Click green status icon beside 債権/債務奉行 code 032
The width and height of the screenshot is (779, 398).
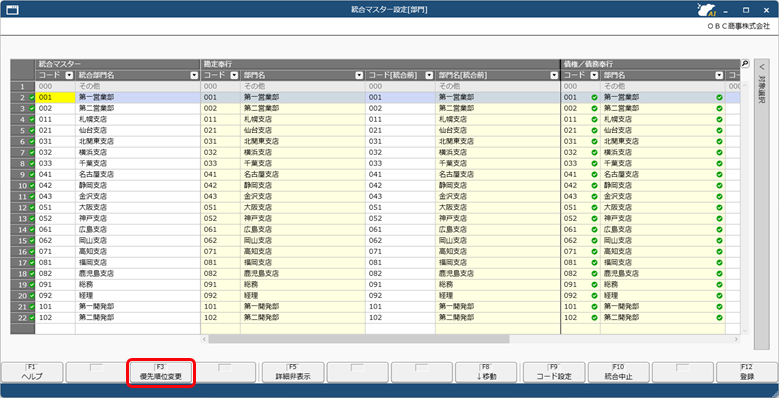(594, 152)
